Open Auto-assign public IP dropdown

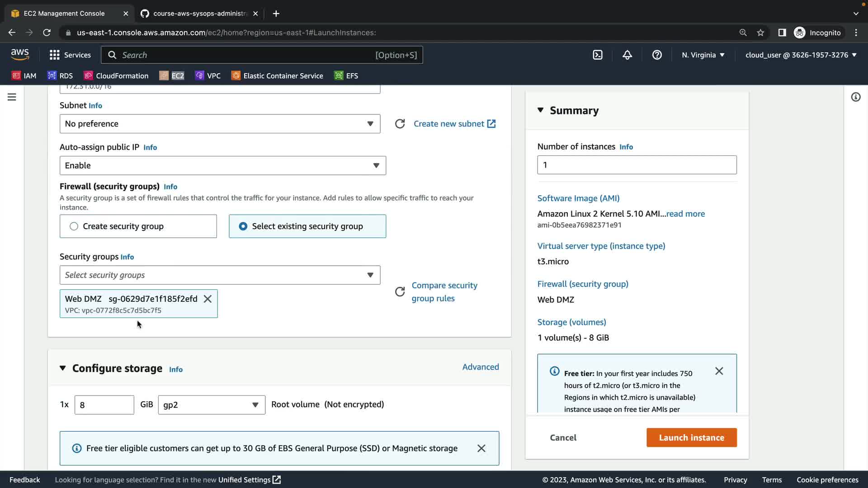(x=222, y=165)
